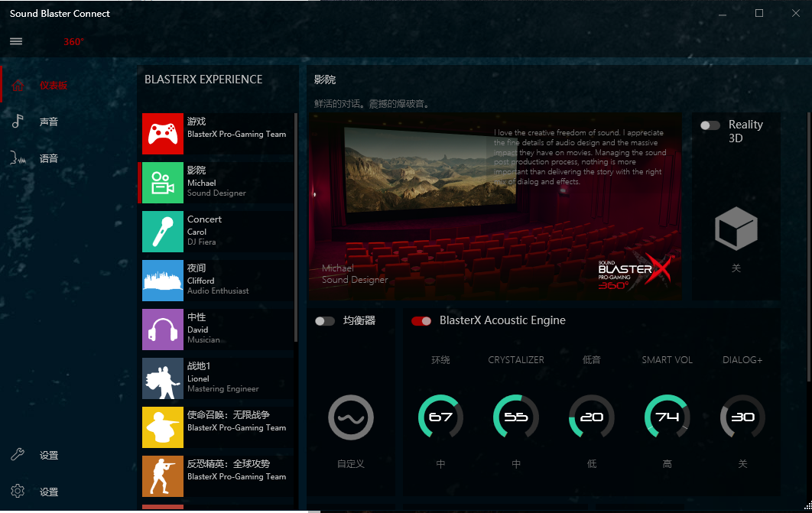Open the hamburger menu icon

click(16, 41)
